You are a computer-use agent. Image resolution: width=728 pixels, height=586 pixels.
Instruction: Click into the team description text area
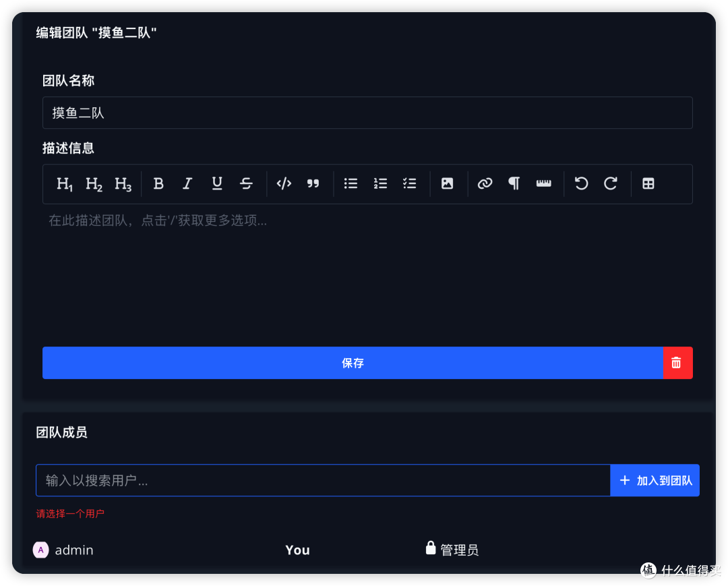pos(367,274)
